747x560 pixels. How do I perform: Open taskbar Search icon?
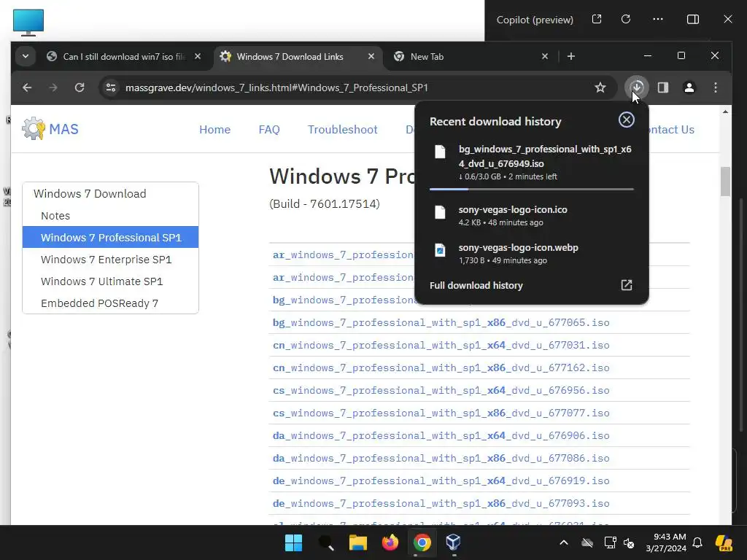point(326,542)
